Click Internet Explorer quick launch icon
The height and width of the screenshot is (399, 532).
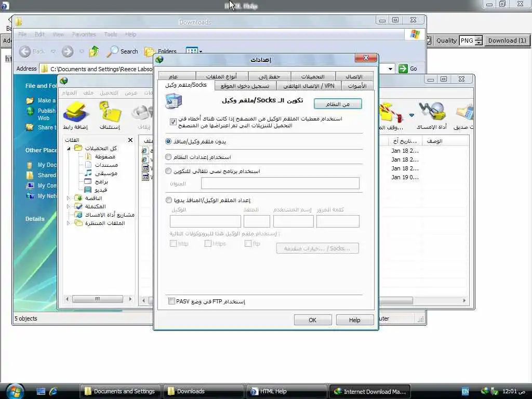pyautogui.click(x=54, y=391)
